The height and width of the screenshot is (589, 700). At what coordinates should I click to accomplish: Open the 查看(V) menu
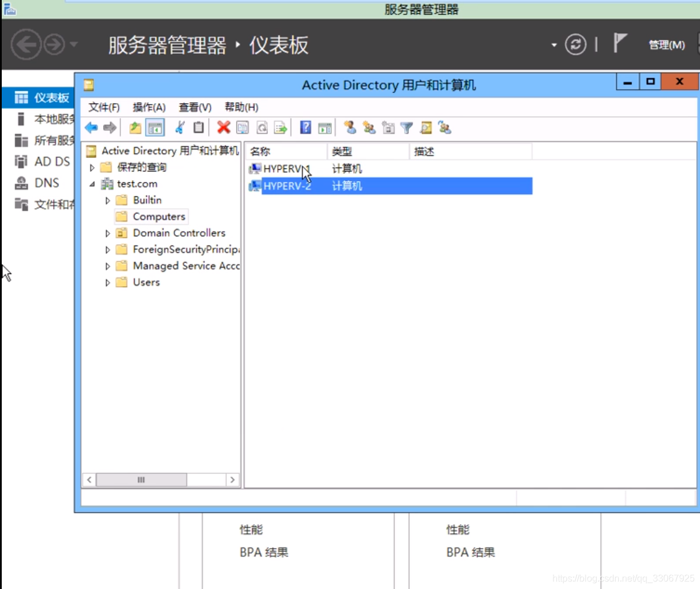coord(195,107)
